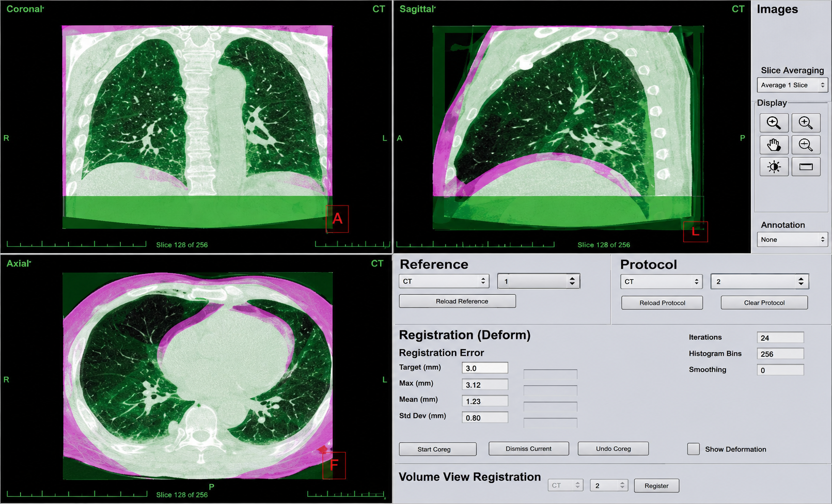Click the 'Images' panel heading
Image resolution: width=832 pixels, height=504 pixels.
click(x=777, y=9)
